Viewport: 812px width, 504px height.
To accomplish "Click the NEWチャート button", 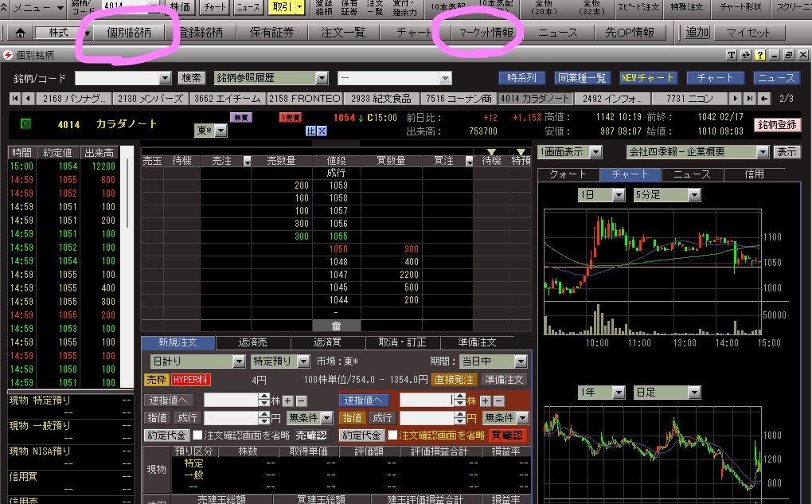I will click(x=647, y=78).
